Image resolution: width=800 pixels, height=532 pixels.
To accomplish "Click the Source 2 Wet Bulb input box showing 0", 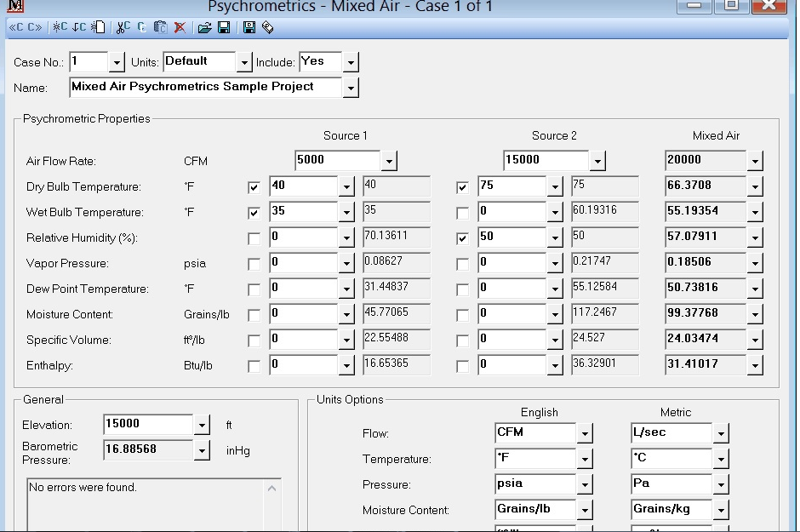I will [512, 212].
